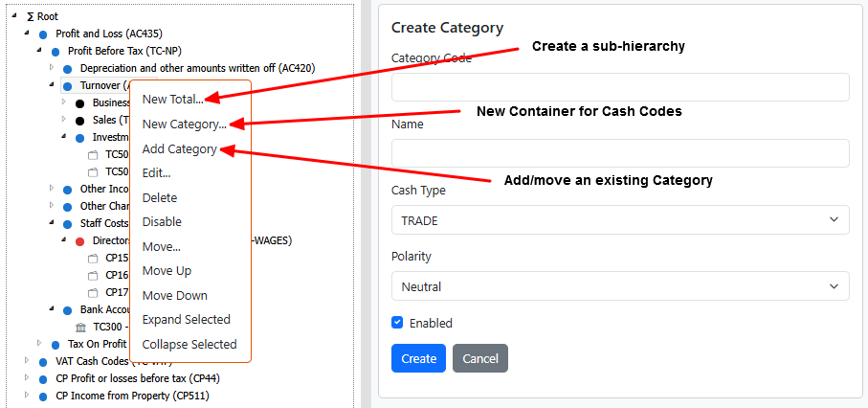Collapse the Profit Before Tax (TC-NP) node

(x=38, y=50)
